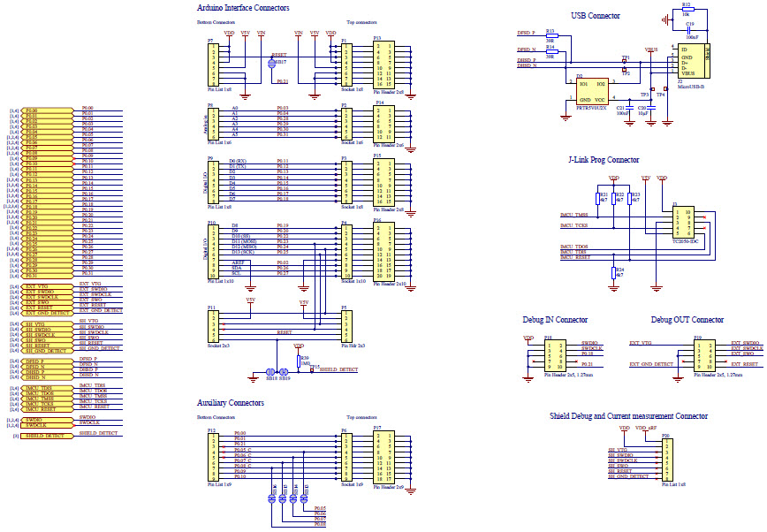Select the VDD label above R39

(x=299, y=346)
